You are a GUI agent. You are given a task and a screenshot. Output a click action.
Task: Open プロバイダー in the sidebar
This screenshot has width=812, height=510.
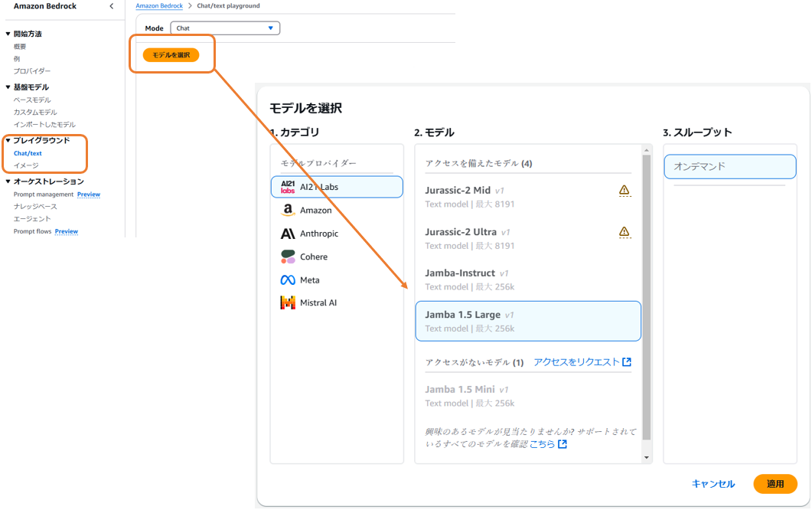32,71
